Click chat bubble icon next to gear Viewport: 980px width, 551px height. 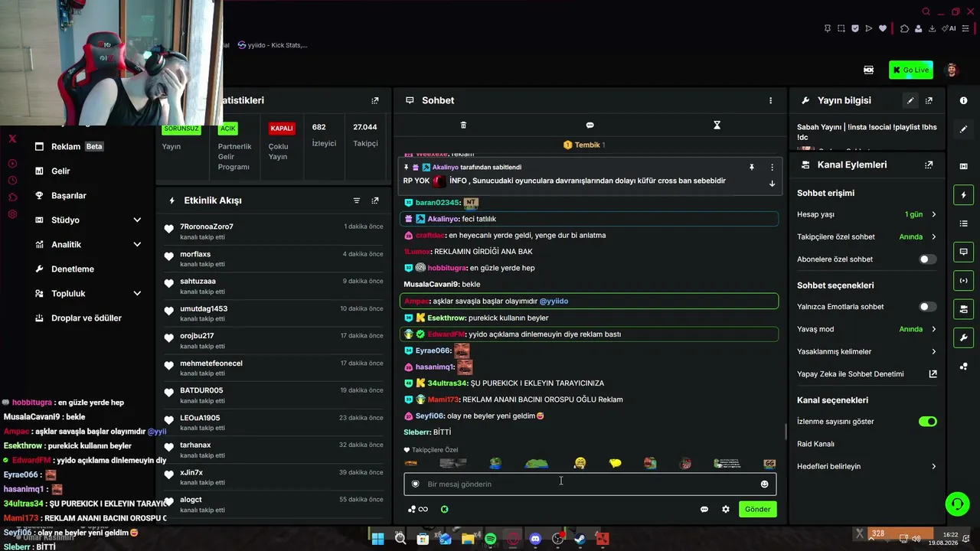704,509
